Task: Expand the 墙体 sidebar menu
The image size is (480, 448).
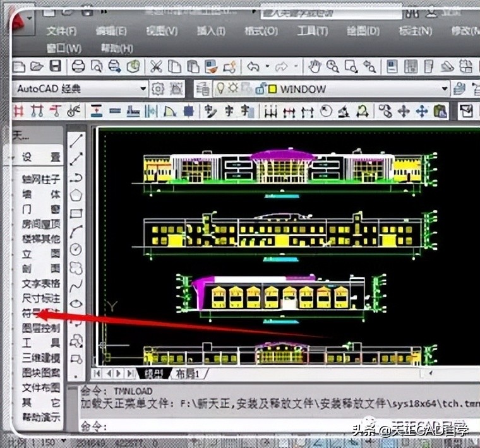Action: (x=40, y=194)
